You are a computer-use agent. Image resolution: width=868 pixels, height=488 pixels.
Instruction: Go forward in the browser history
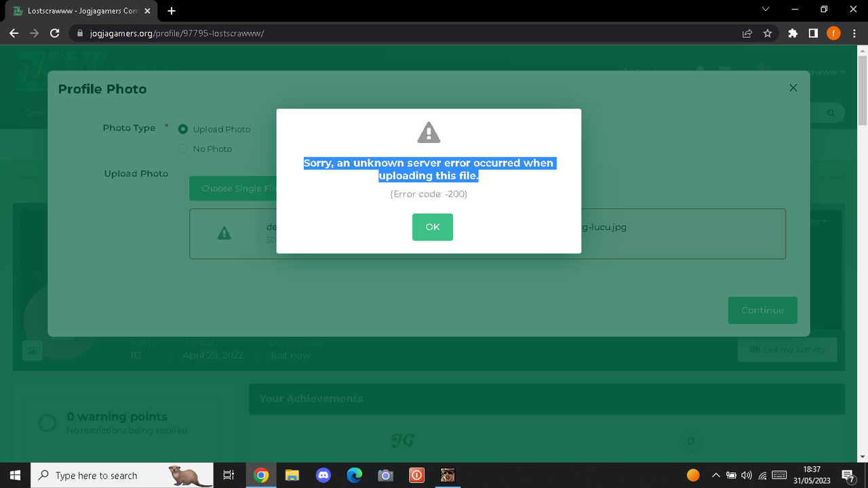click(x=34, y=33)
